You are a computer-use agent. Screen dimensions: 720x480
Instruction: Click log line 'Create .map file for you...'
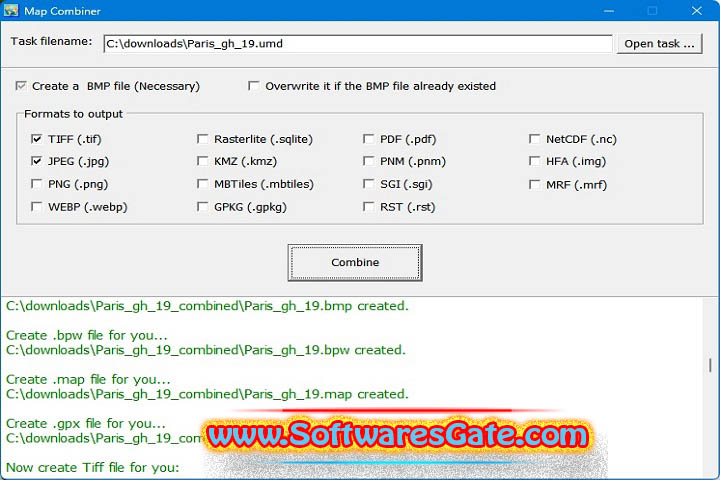click(88, 379)
